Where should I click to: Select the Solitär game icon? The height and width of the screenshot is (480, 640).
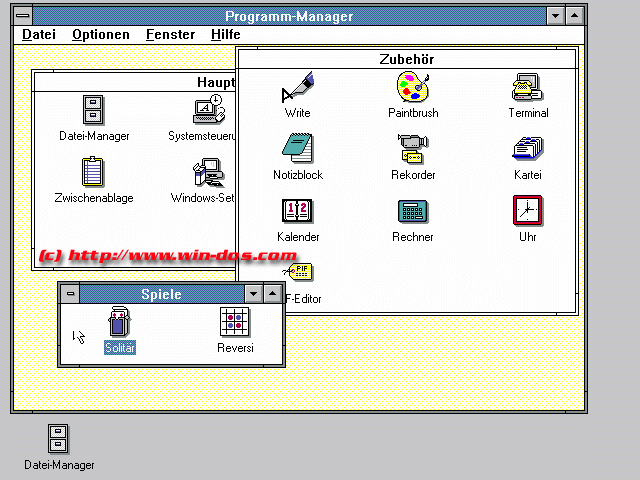tap(119, 323)
